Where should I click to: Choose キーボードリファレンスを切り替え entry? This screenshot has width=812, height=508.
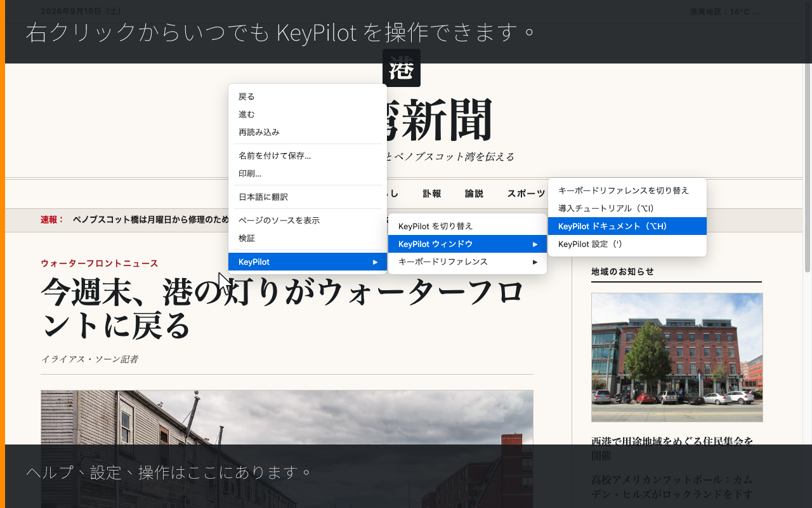[x=627, y=190]
